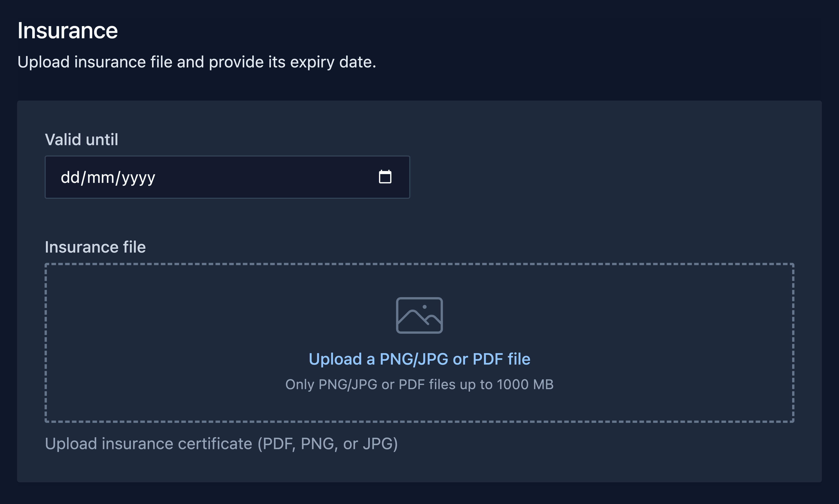
Task: Select the dd day segment
Action: [70, 177]
